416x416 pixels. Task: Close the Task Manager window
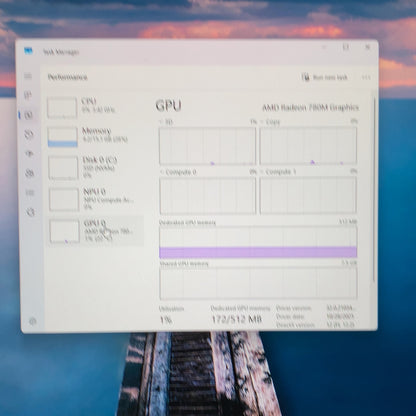367,47
